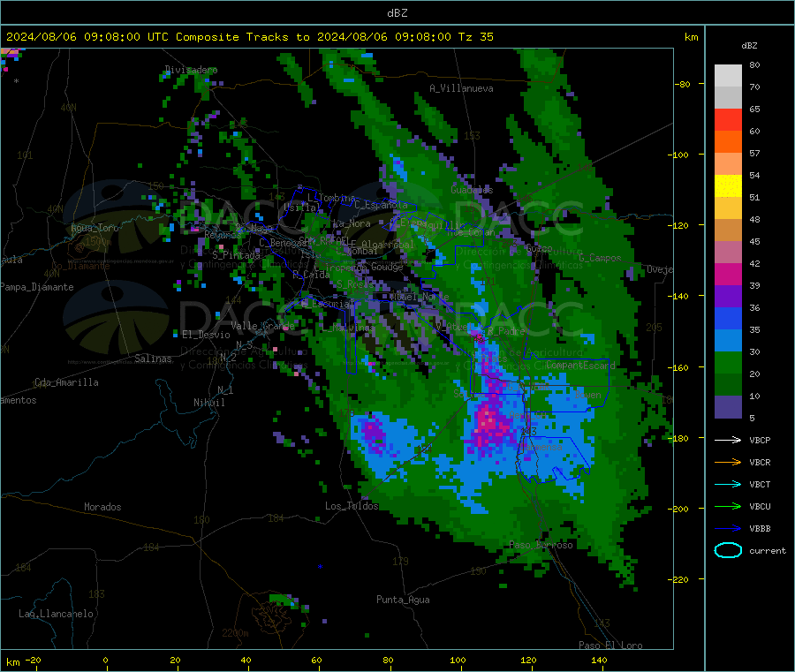Viewport: 795px width, 672px height.
Task: Select the purple 36-39 dBZ swatch
Action: tap(728, 297)
